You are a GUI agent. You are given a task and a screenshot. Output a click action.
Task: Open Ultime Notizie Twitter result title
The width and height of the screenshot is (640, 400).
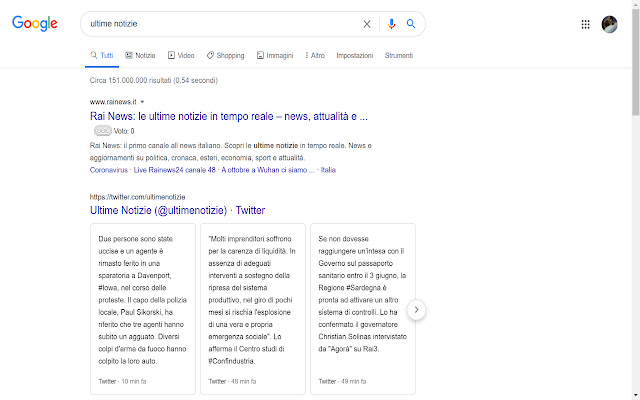pos(178,211)
